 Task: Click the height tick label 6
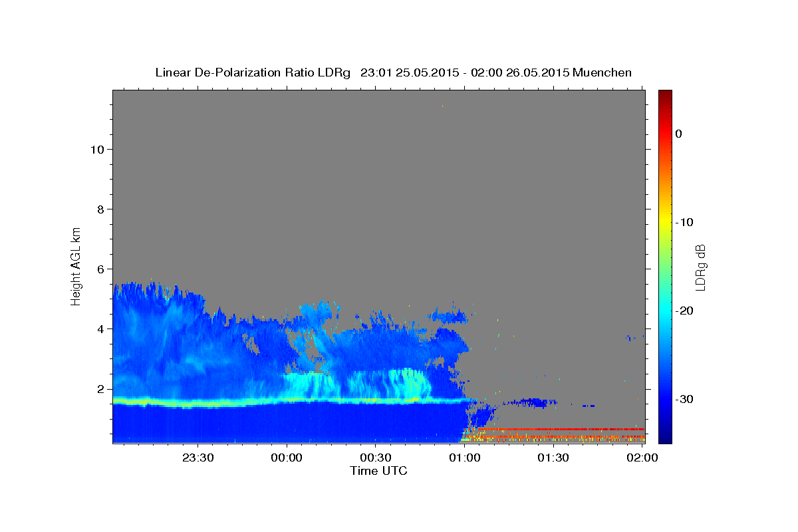99,269
